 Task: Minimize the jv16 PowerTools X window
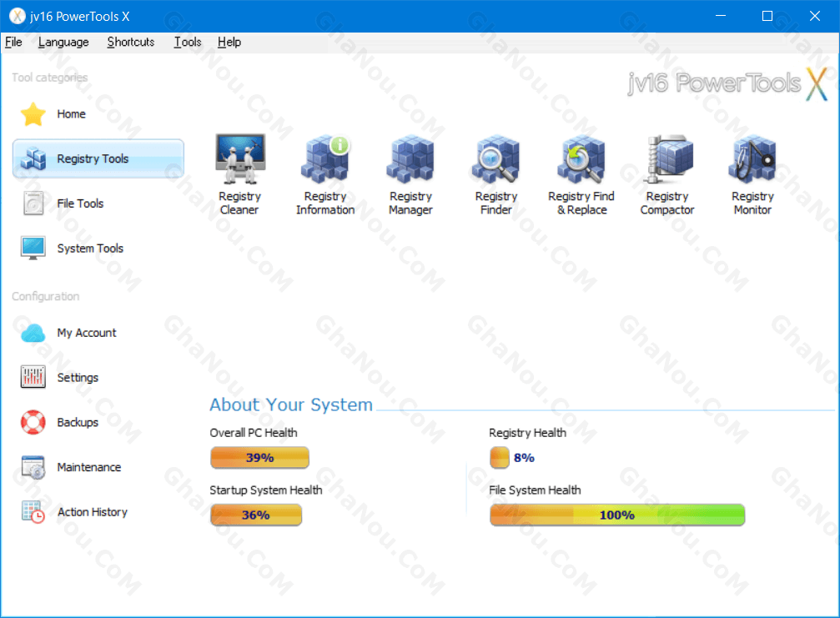coord(721,16)
